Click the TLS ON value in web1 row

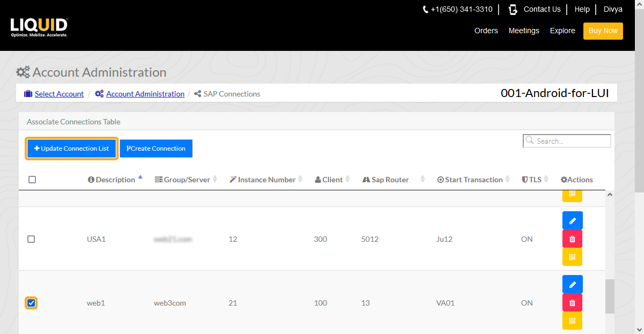tap(527, 303)
